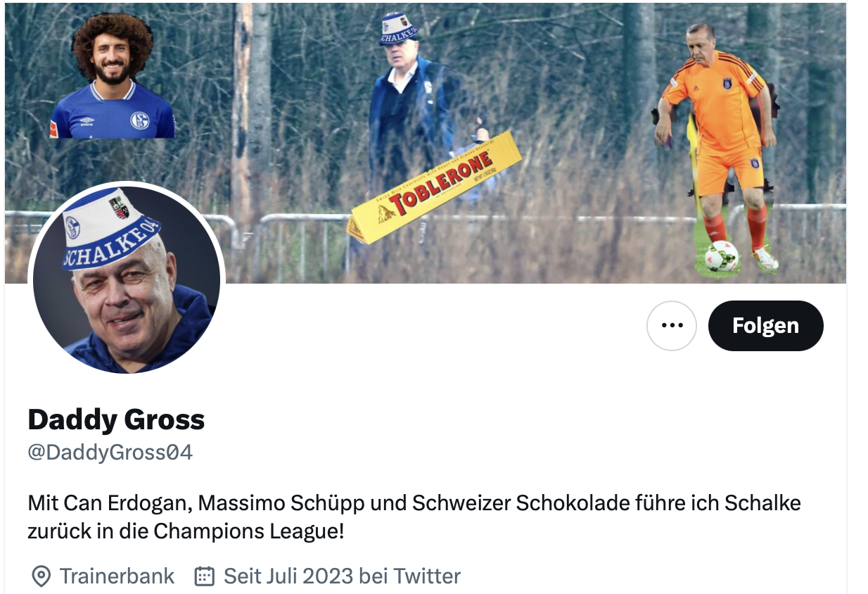Click the Schalke 04 hat on the profile avatar
This screenshot has height=594, width=868.
(112, 227)
